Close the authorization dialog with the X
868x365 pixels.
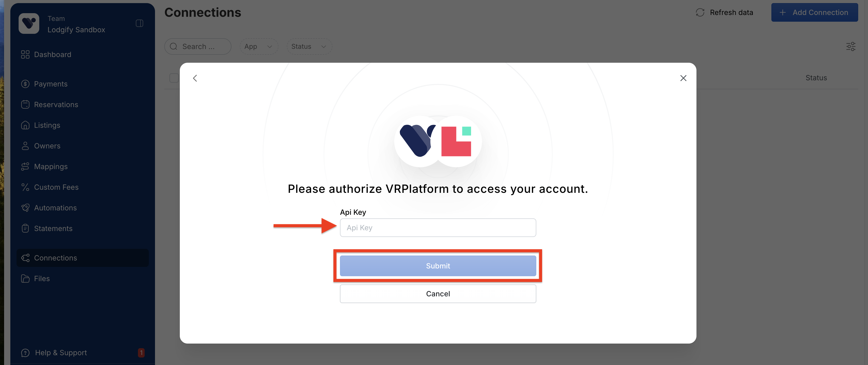[683, 78]
